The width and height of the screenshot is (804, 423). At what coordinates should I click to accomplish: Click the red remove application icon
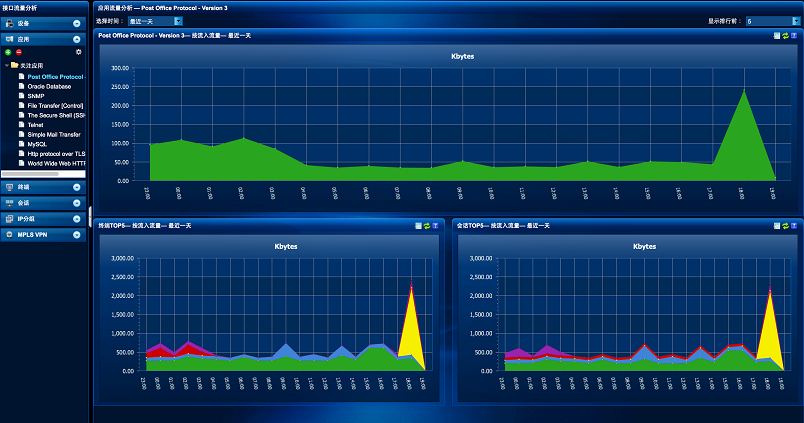(x=18, y=51)
